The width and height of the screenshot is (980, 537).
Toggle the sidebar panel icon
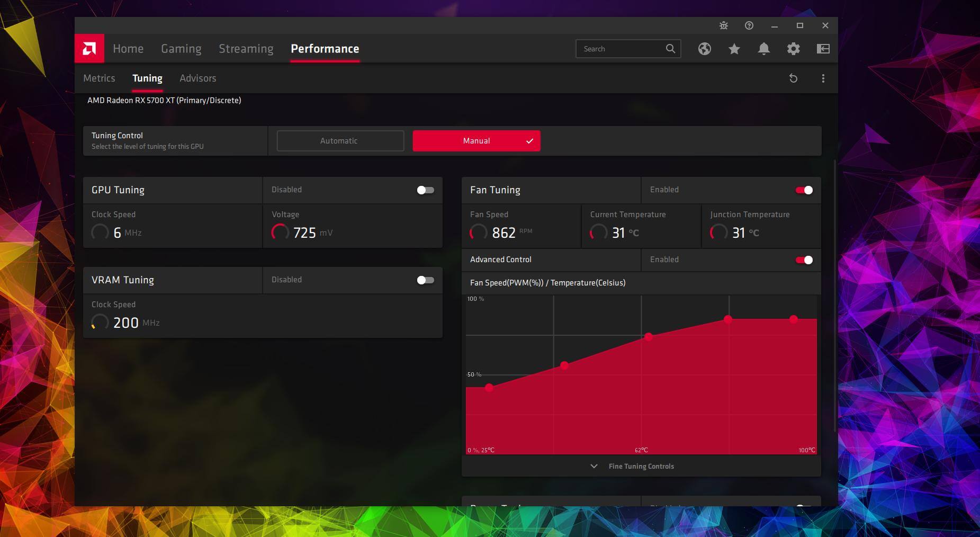pos(823,49)
